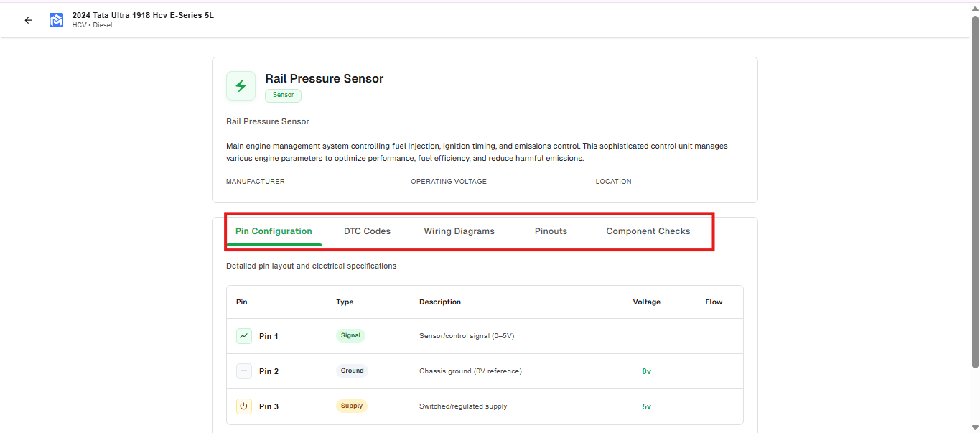Switch to the DTC Codes tab

tap(367, 231)
